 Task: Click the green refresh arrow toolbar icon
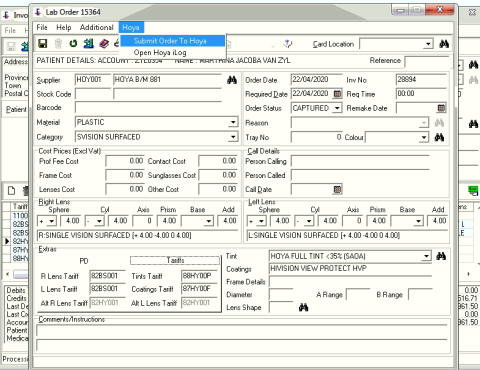(73, 43)
